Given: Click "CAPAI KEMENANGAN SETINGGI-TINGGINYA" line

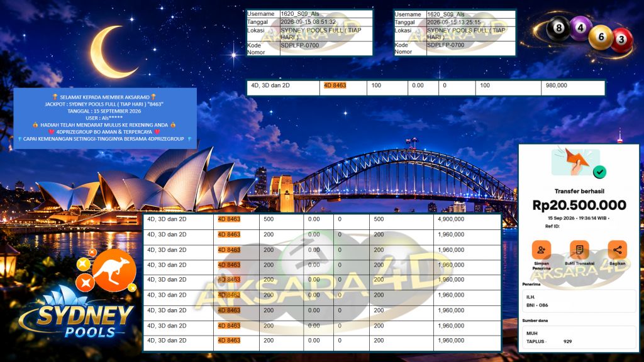Looking at the screenshot, I should (x=104, y=139).
